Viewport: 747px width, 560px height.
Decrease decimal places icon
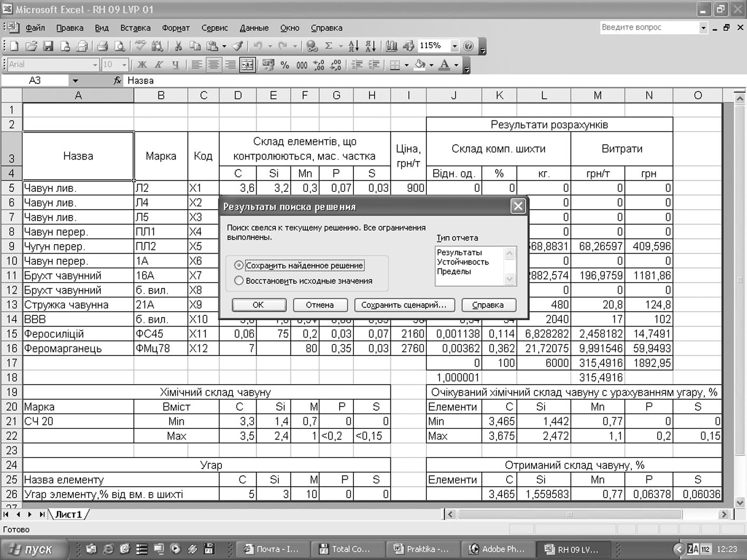click(336, 65)
